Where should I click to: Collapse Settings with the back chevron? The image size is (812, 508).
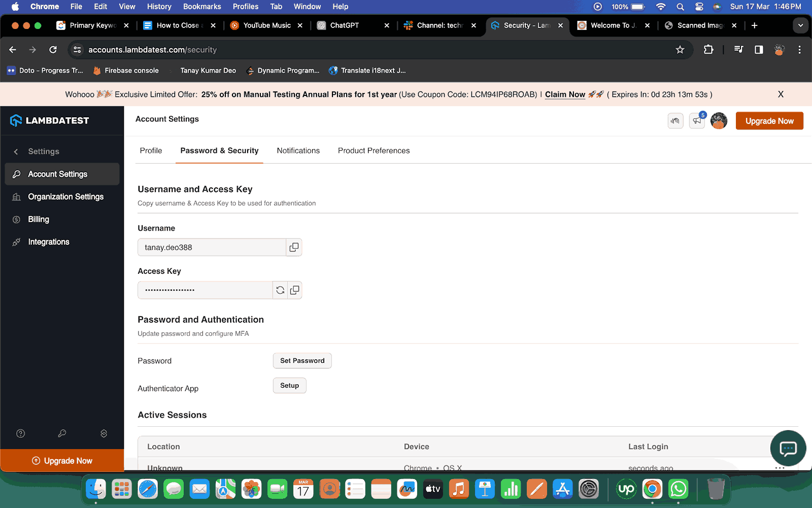(16, 151)
